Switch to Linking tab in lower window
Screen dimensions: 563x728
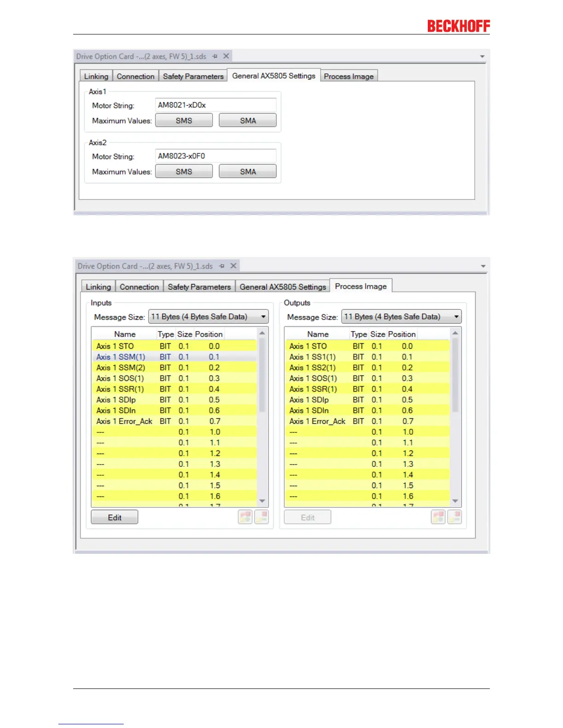coord(98,287)
